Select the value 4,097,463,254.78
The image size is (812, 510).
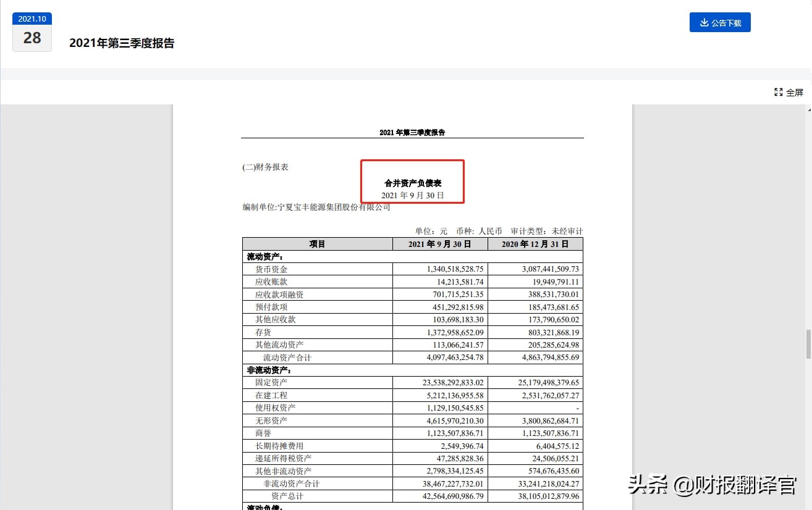coord(455,357)
